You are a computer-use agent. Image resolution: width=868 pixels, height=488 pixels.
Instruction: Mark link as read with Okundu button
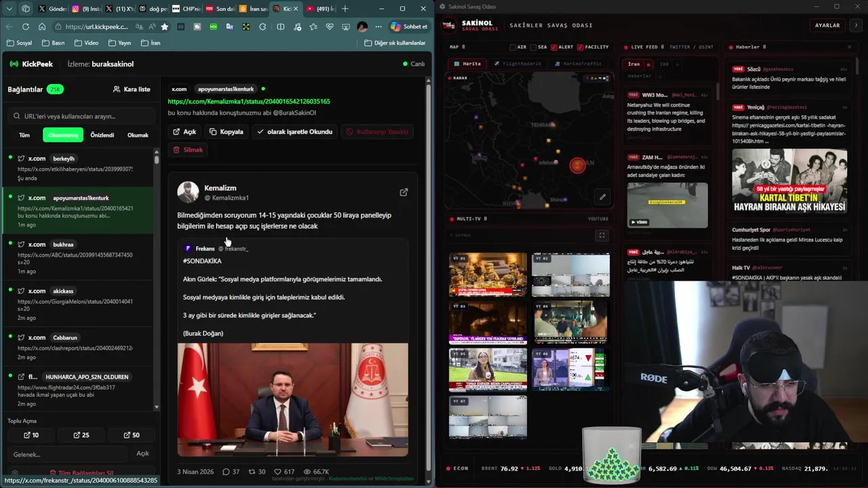point(294,131)
